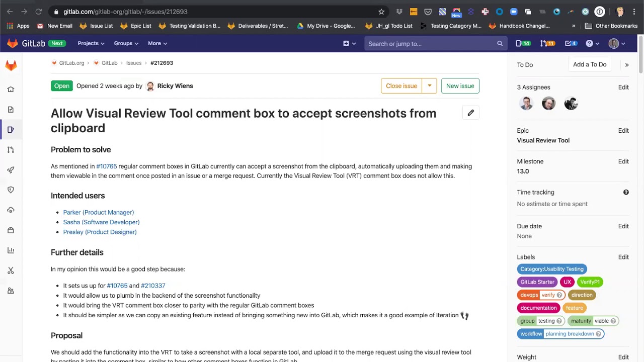644x362 pixels.
Task: Open Members icon in left sidebar
Action: (11, 291)
